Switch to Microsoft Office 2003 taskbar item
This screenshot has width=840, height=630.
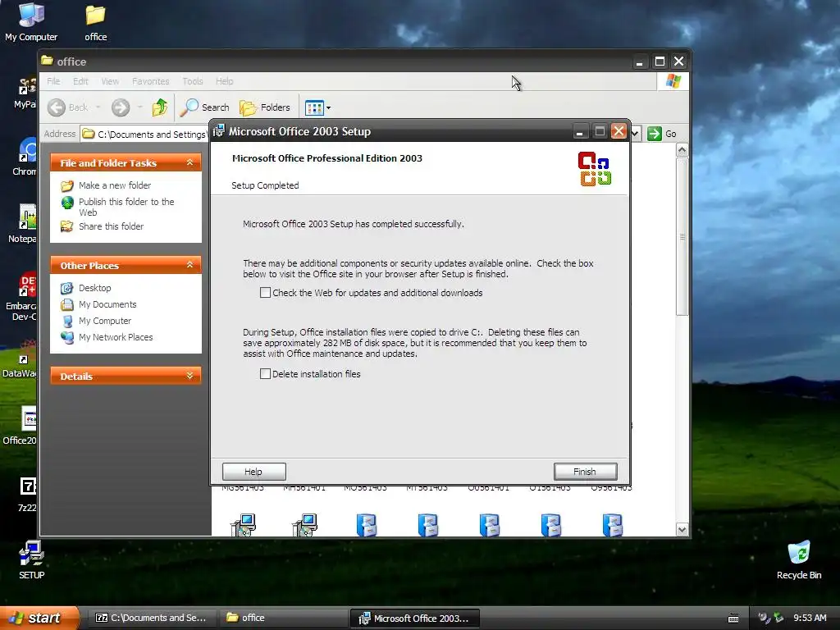coord(414,619)
